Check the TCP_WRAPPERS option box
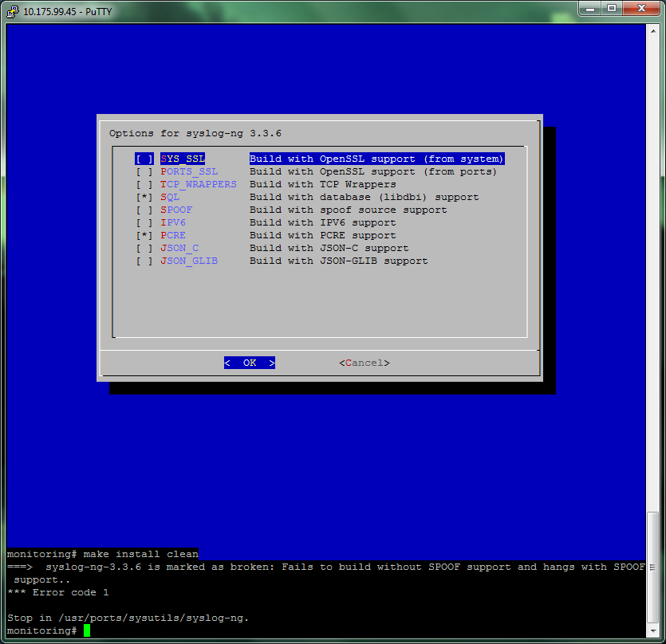This screenshot has width=666, height=644. [x=144, y=184]
